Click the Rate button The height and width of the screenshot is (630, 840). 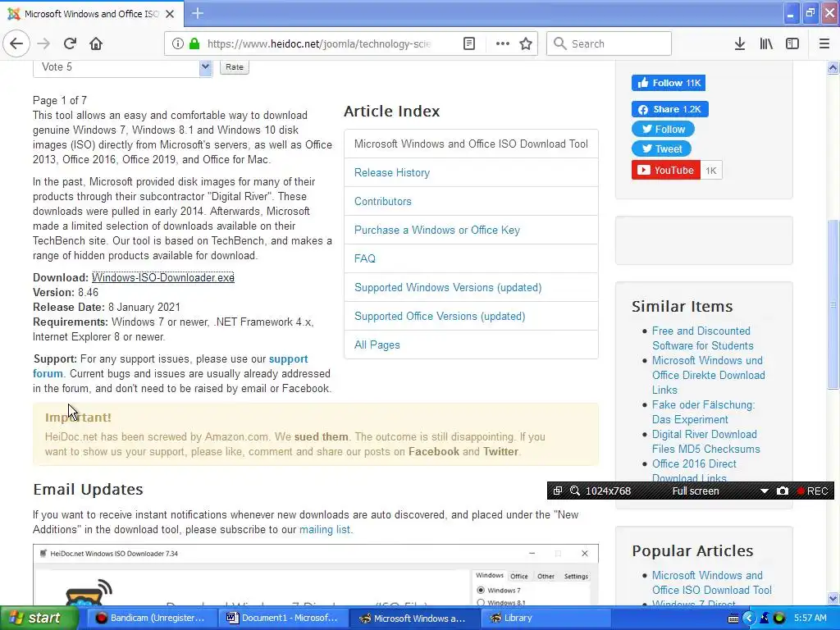click(235, 67)
